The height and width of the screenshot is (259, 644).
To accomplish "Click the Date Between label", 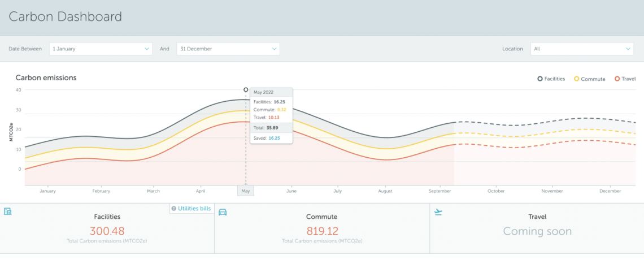I will point(25,49).
